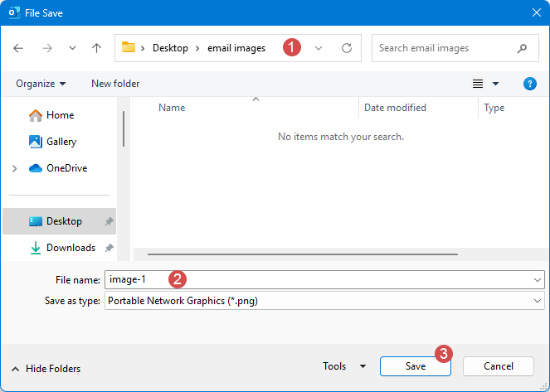
Task: Collapse the panel with Hide Folders
Action: (46, 369)
